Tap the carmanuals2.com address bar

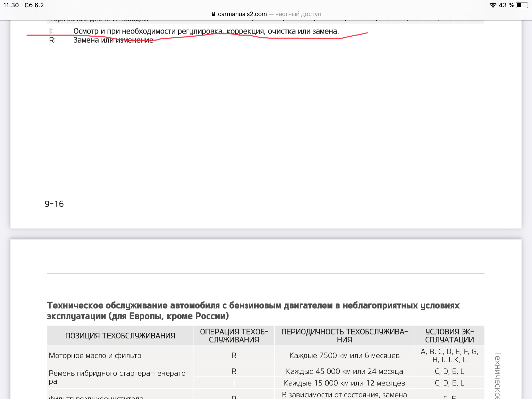[x=267, y=14]
